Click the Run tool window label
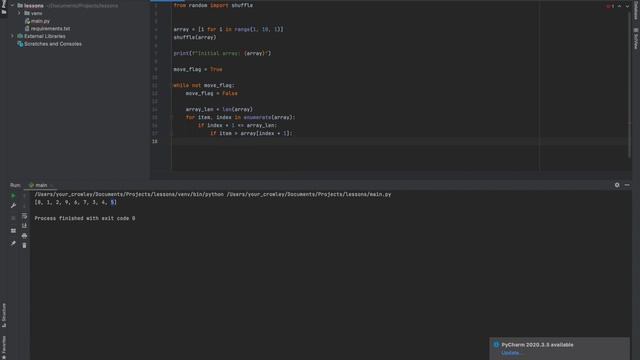640x360 pixels. (x=15, y=185)
